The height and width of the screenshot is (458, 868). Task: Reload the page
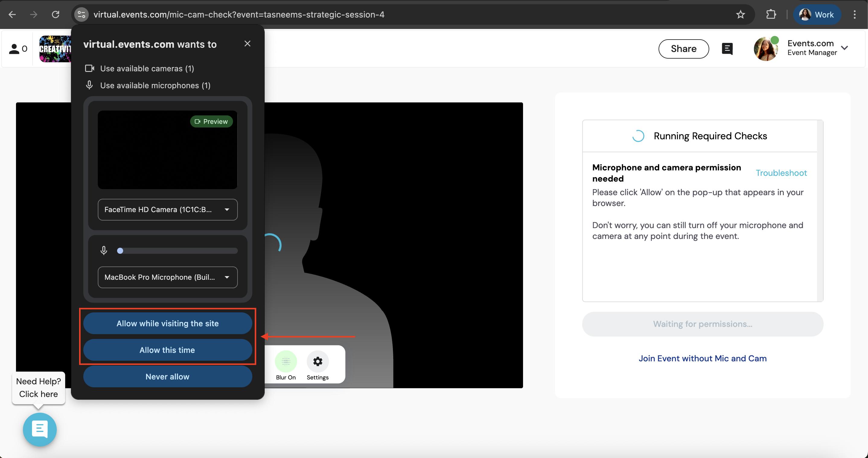(56, 15)
